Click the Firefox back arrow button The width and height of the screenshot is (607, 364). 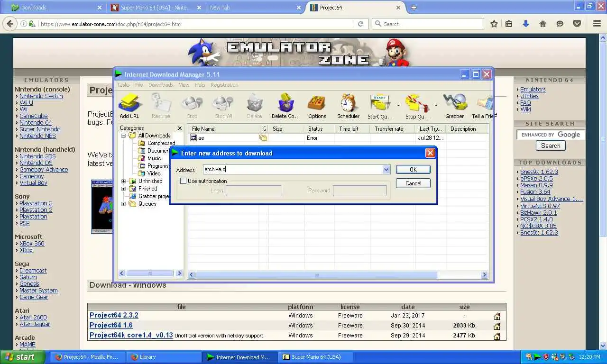pos(9,24)
